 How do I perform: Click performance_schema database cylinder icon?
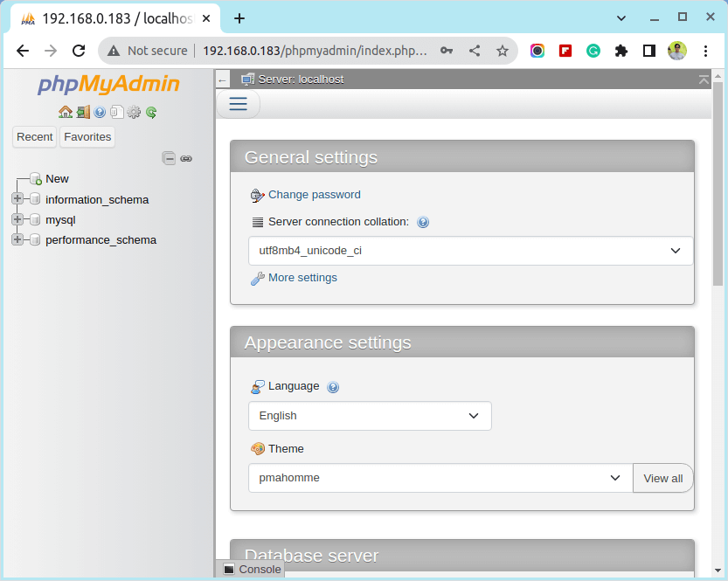pyautogui.click(x=35, y=239)
